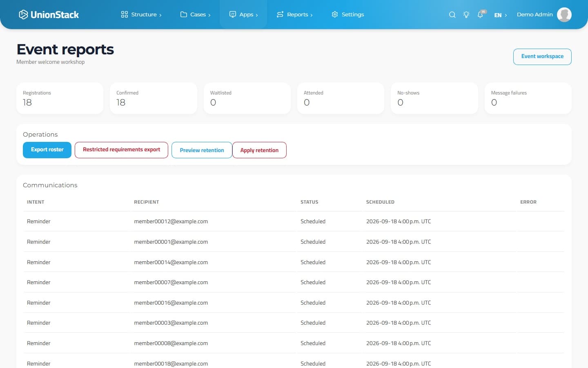Click member00008@example.com recipient
This screenshot has width=588, height=368.
coord(171,343)
